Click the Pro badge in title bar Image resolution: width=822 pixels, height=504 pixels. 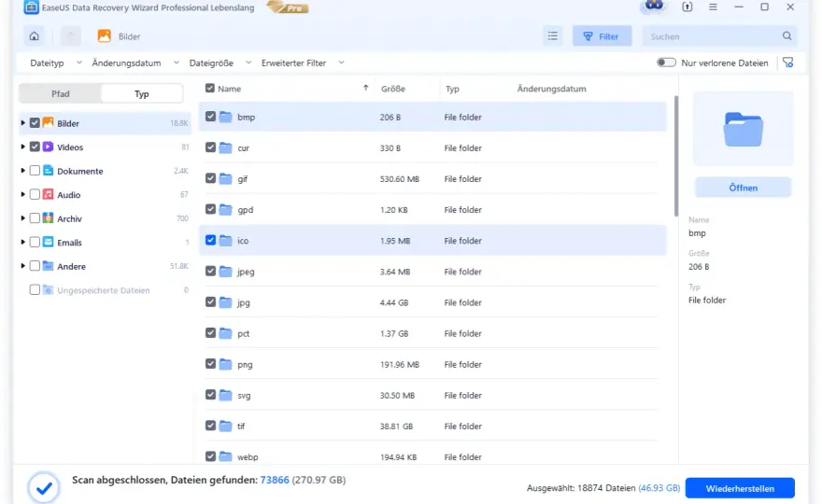[288, 7]
